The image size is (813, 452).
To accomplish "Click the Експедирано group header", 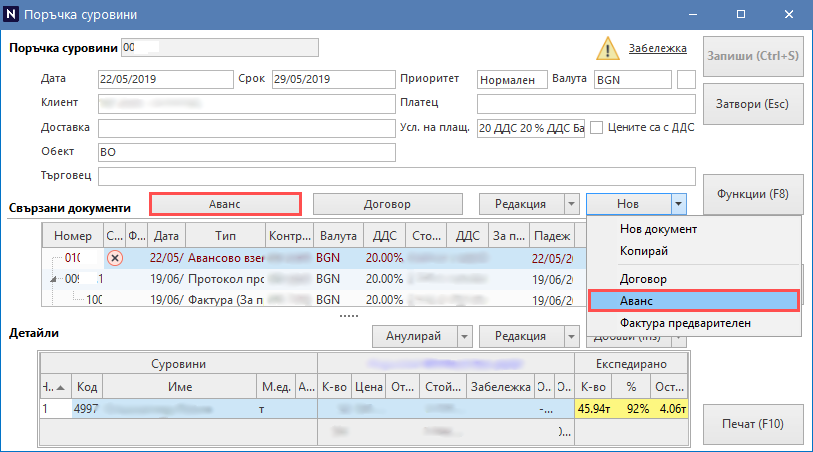I will tap(631, 364).
